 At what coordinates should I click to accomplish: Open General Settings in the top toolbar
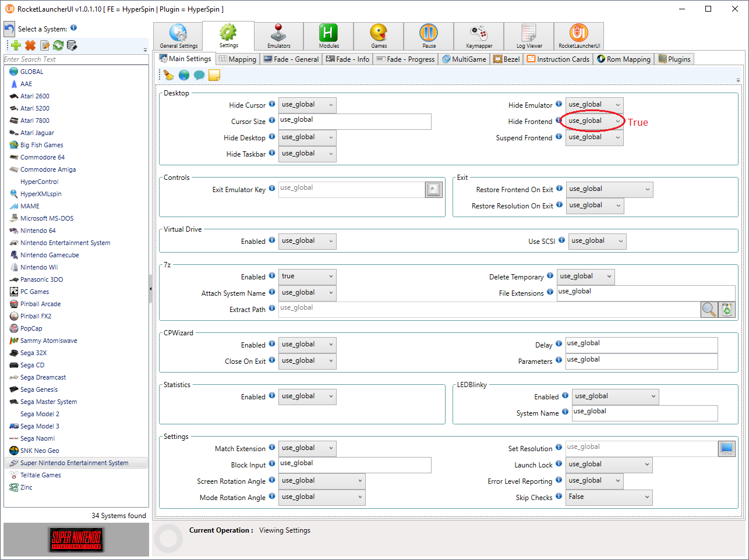click(178, 36)
